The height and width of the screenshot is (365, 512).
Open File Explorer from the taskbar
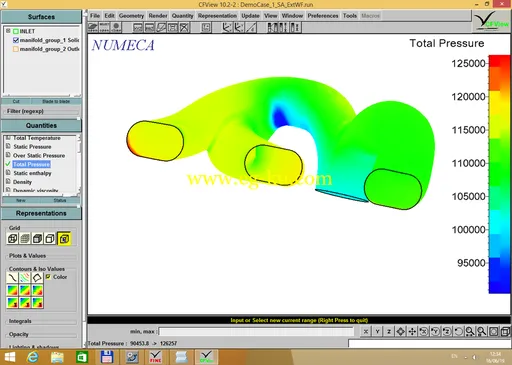tap(57, 357)
